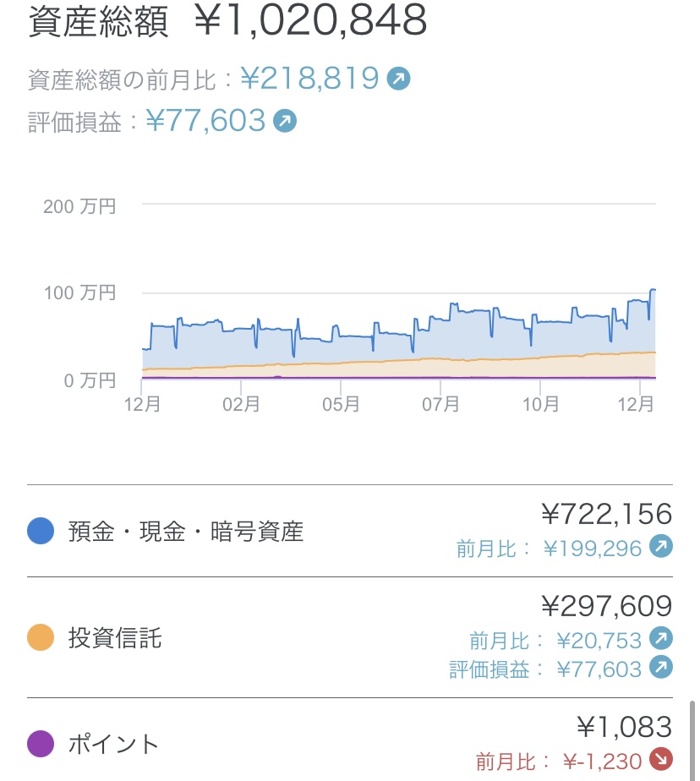The width and height of the screenshot is (700, 781).
Task: Select the total assets amount ¥1,020,848
Action: click(x=310, y=21)
